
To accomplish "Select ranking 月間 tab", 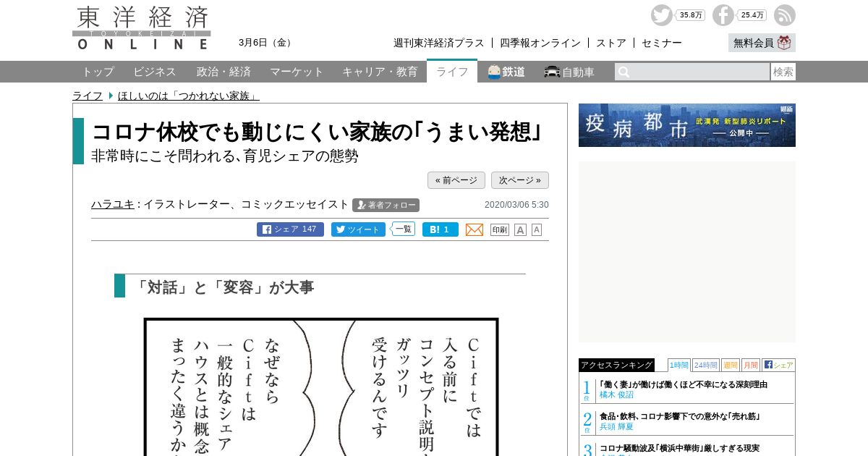I will point(751,365).
